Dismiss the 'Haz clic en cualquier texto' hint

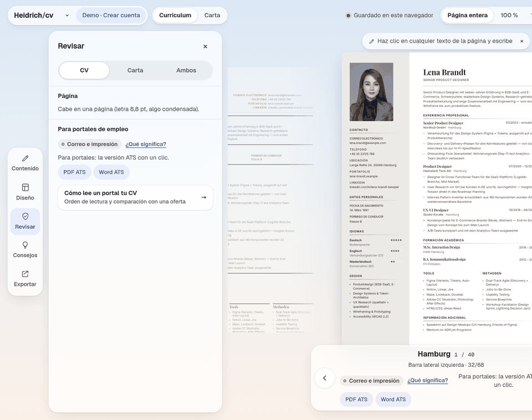522,41
